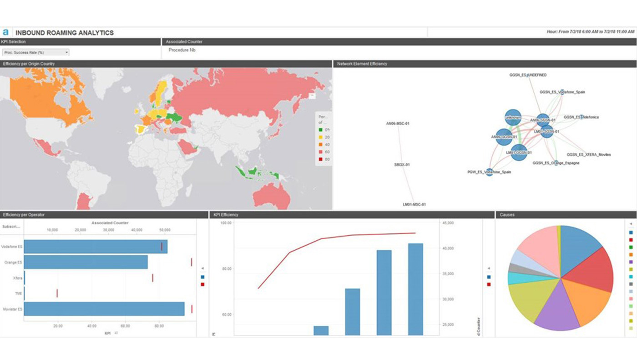
Task: Click the blue "a" application logo
Action: (6, 32)
